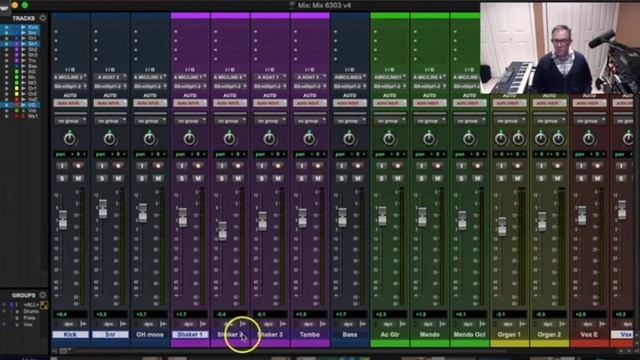Viewport: 640px width, 360px height.
Task: Click the Kick track volume fader
Action: click(63, 220)
